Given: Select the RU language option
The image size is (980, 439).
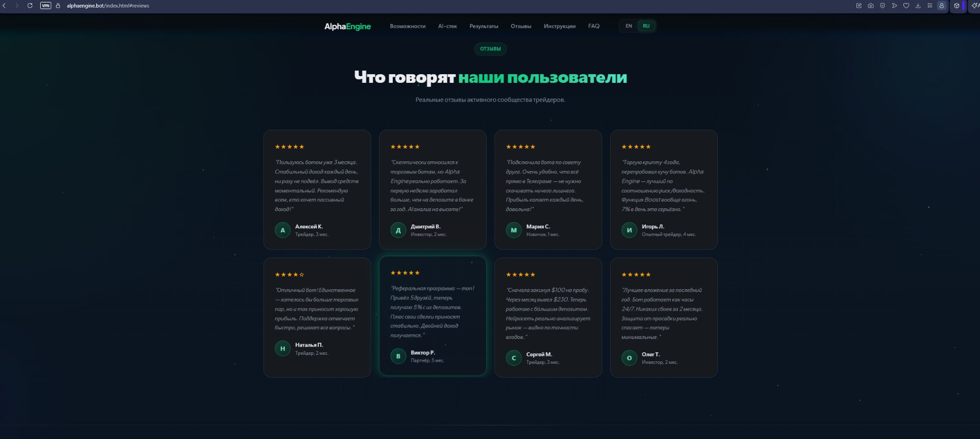Looking at the screenshot, I should [x=646, y=26].
